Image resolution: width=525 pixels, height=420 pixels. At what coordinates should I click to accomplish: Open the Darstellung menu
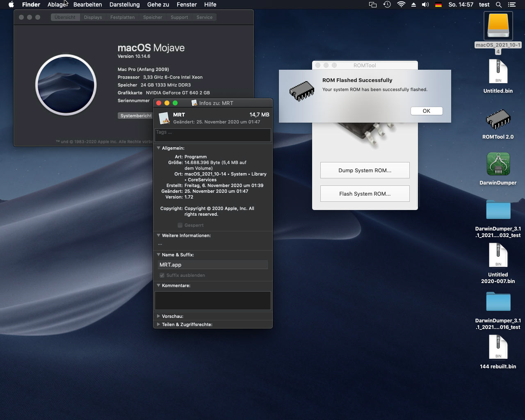pyautogui.click(x=124, y=5)
